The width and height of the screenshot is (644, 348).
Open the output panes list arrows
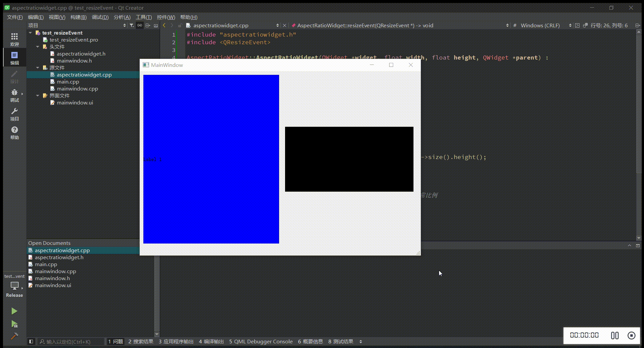(x=361, y=341)
